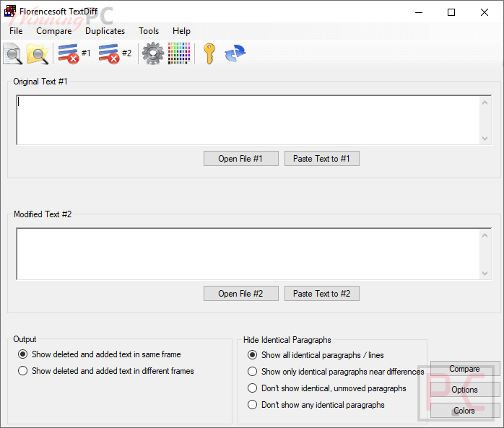
Task: Click the blue arrows update icon
Action: pos(235,53)
